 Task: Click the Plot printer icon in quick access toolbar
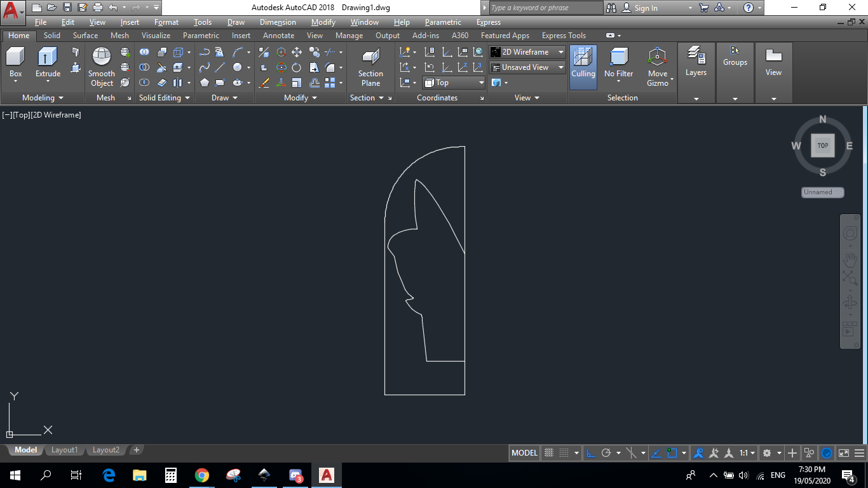(97, 8)
